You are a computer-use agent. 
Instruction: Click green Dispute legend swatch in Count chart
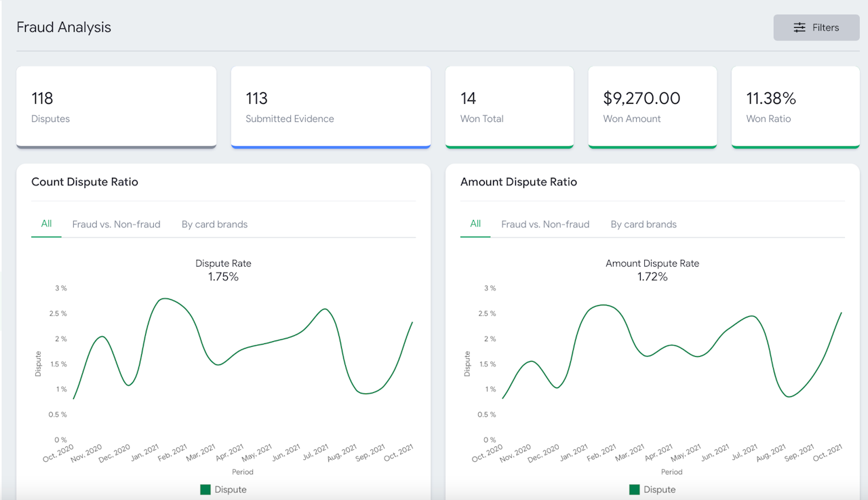[205, 490]
